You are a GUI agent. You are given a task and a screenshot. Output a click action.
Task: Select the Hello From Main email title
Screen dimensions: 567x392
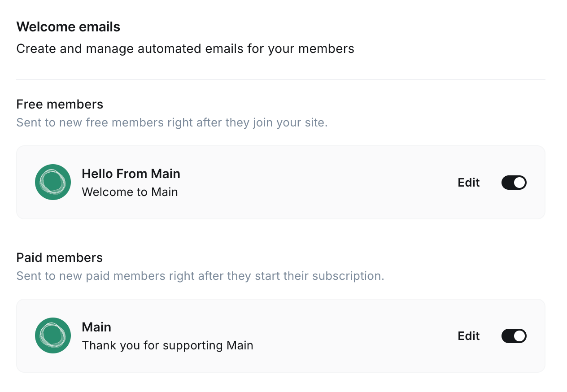(131, 174)
